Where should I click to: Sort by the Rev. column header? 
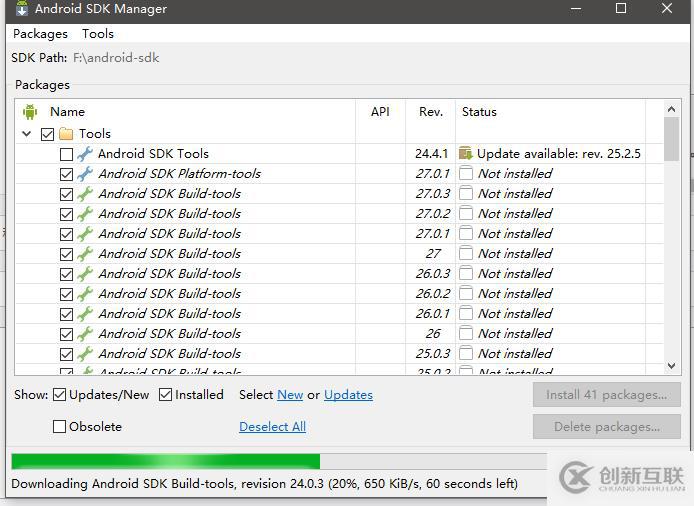point(431,112)
